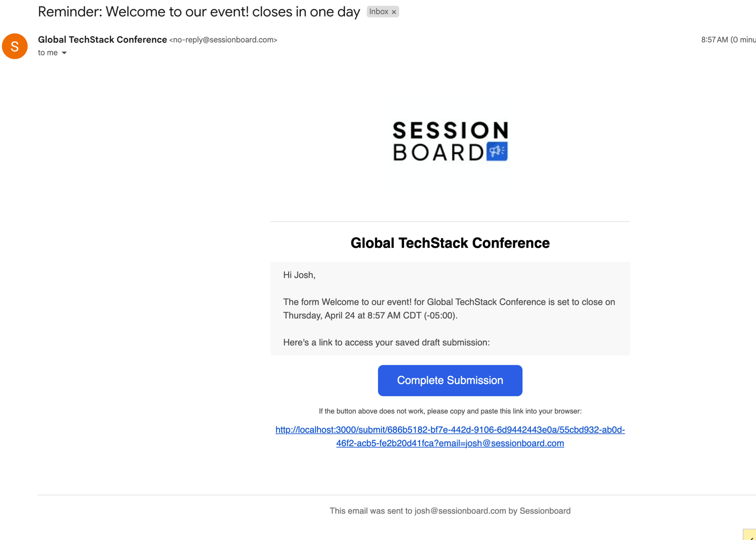Click the Inbox label chip
756x540 pixels.
378,12
